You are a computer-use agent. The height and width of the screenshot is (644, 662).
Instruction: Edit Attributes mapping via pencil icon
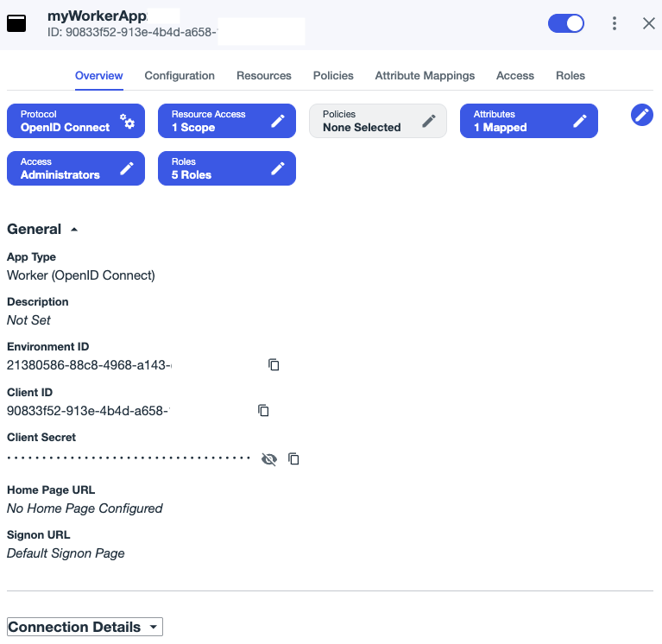click(580, 122)
